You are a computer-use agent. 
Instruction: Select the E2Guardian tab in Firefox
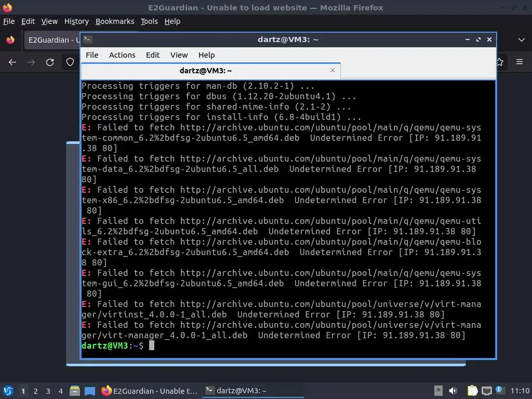[x=52, y=40]
